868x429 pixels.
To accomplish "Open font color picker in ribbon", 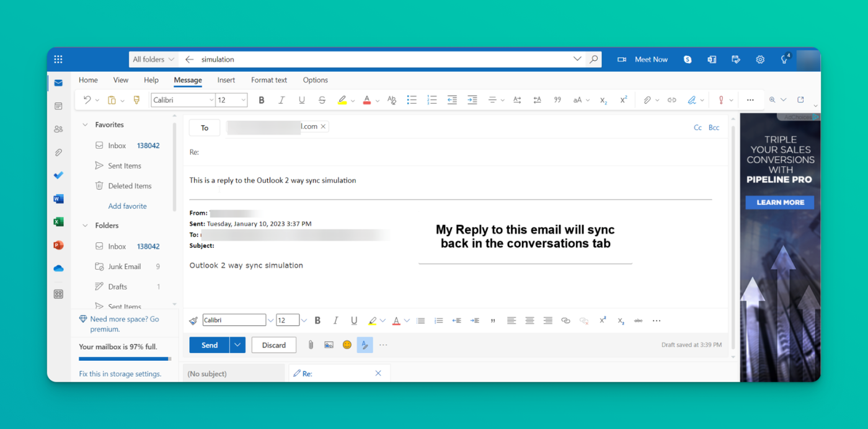I will click(x=377, y=100).
